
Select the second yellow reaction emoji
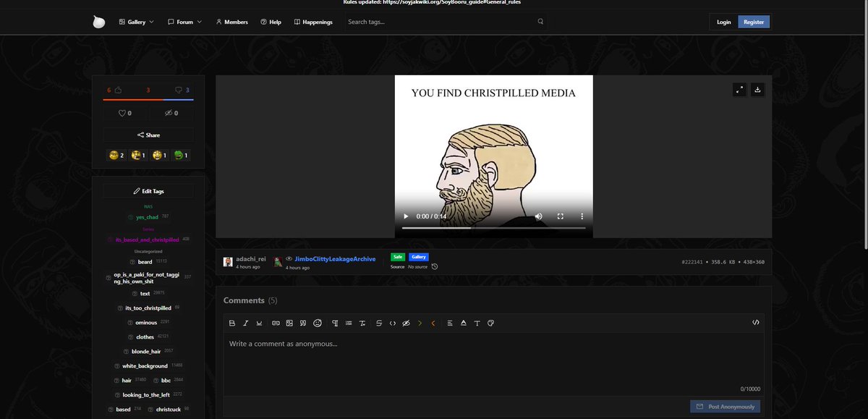[x=138, y=155]
